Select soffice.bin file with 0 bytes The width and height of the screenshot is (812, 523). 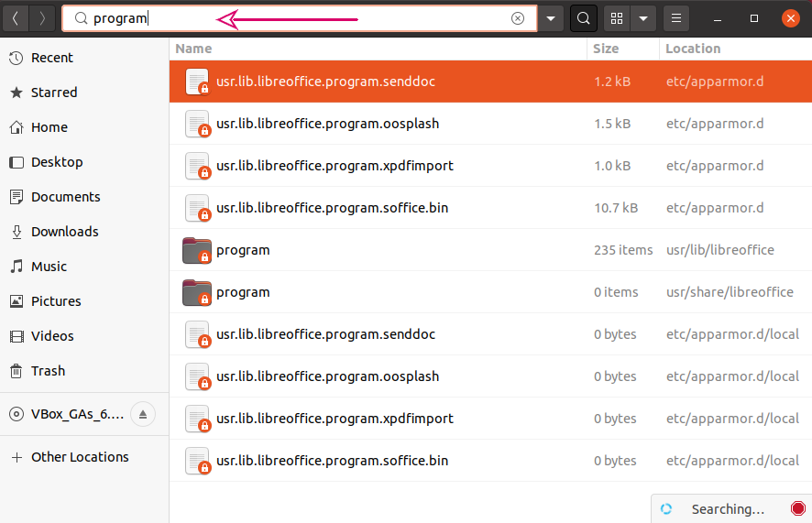490,461
